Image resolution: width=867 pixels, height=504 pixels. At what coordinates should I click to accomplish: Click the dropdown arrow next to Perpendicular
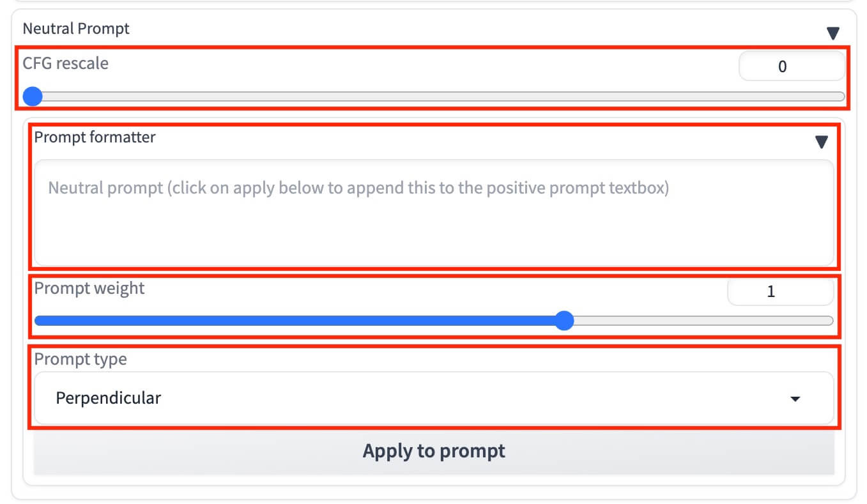[x=794, y=398]
